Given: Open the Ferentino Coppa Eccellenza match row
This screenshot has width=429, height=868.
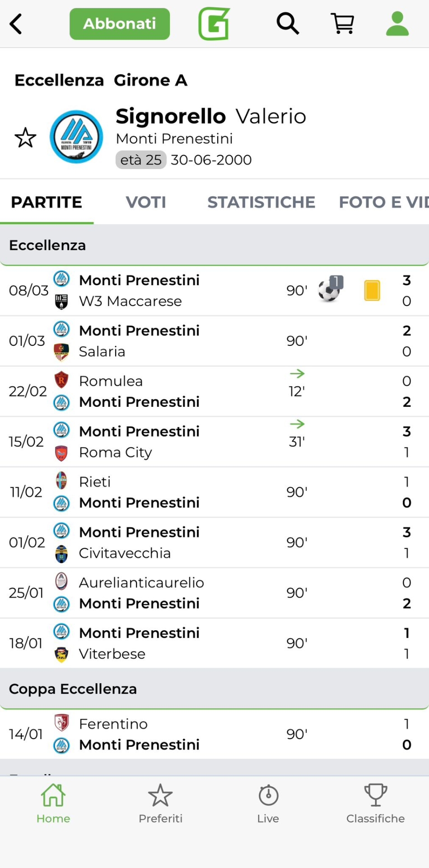Looking at the screenshot, I should click(x=181, y=734).
